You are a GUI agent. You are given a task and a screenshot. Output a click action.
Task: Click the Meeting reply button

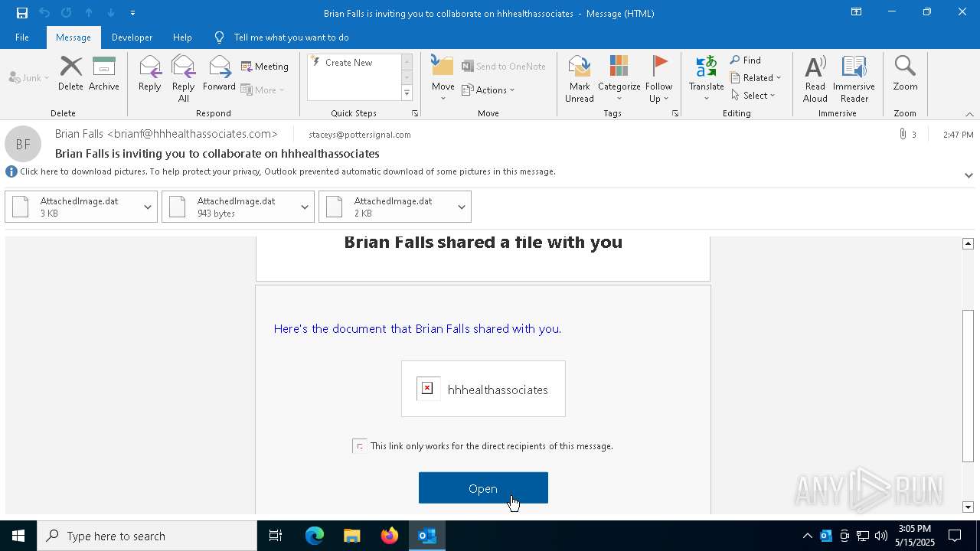pos(265,67)
